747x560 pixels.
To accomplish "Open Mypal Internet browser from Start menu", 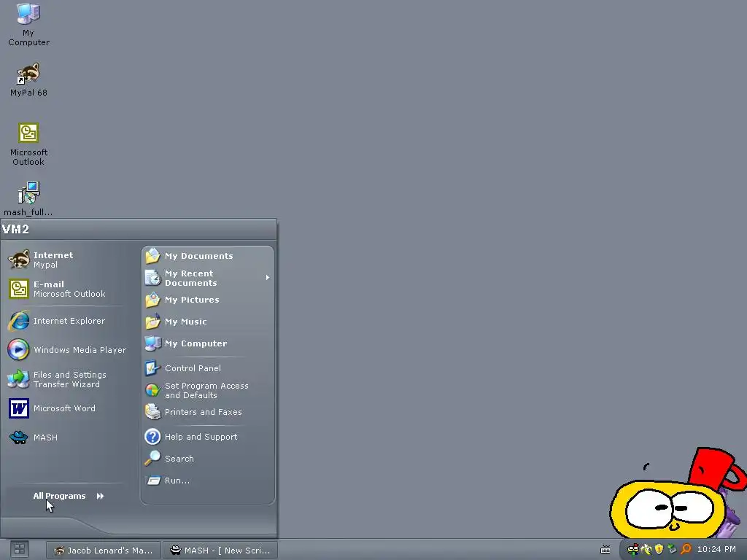I will pos(66,260).
